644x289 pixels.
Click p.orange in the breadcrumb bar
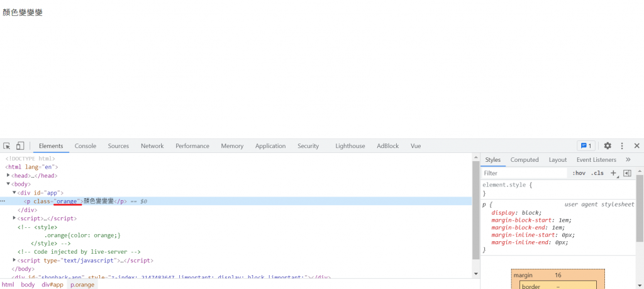click(x=82, y=285)
